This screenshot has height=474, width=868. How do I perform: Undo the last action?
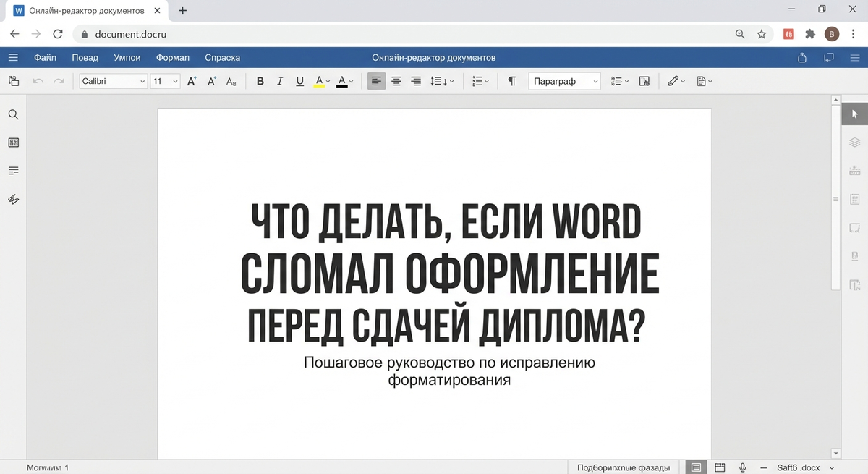38,82
